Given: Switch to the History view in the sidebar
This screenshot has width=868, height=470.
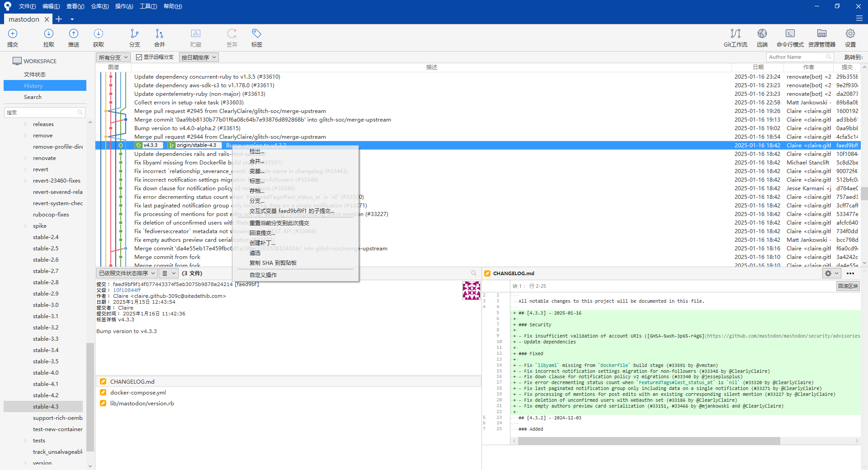Looking at the screenshot, I should point(45,85).
